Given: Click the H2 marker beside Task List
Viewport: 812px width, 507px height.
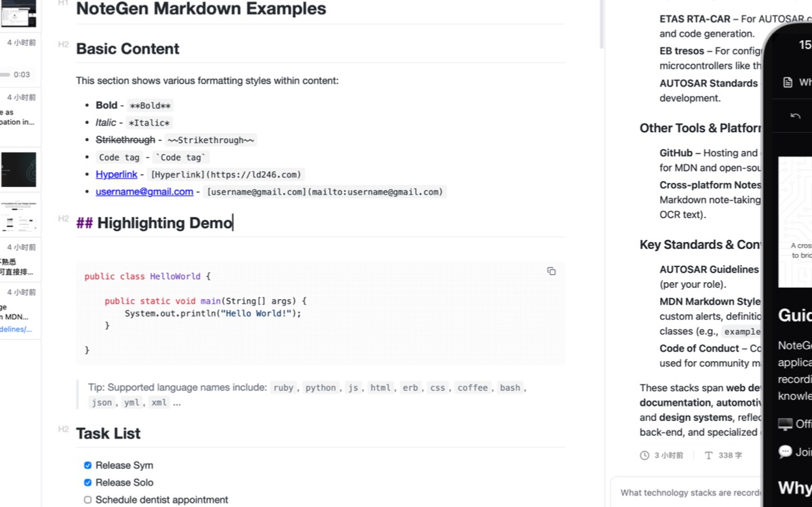Looking at the screenshot, I should pos(63,429).
